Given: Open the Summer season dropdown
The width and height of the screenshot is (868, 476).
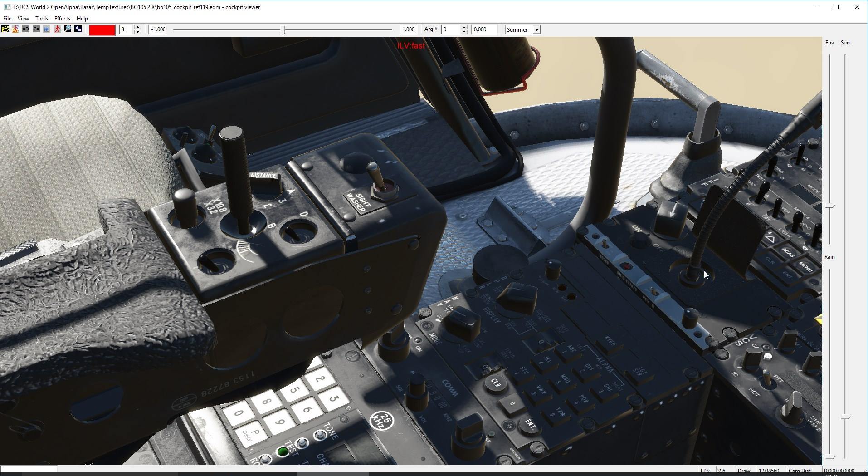Looking at the screenshot, I should tap(536, 30).
